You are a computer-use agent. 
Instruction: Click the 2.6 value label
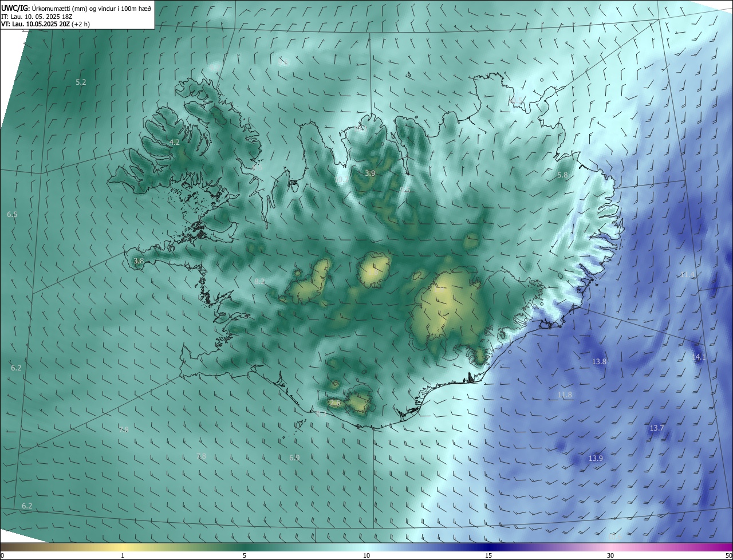point(336,404)
